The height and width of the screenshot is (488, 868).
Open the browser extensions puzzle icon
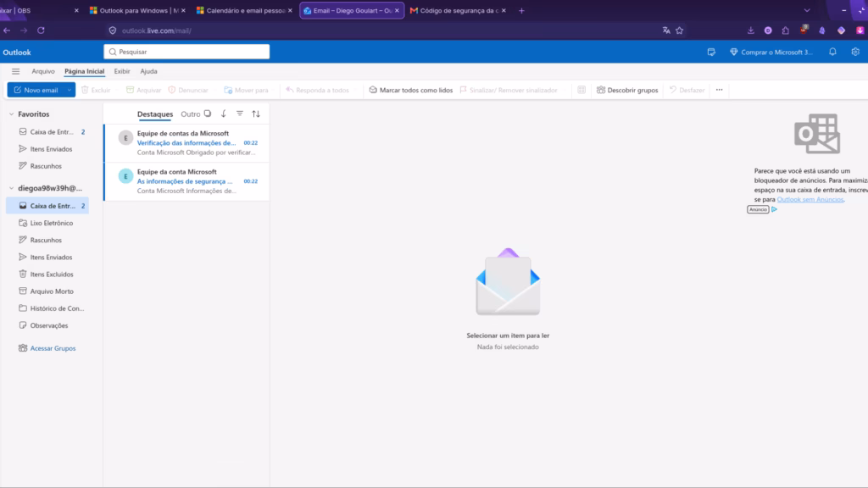(786, 30)
